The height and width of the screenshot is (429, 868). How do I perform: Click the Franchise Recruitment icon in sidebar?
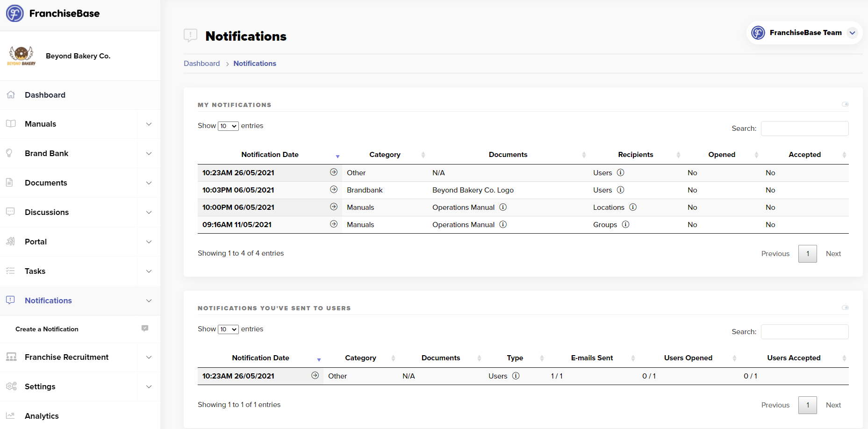coord(11,357)
